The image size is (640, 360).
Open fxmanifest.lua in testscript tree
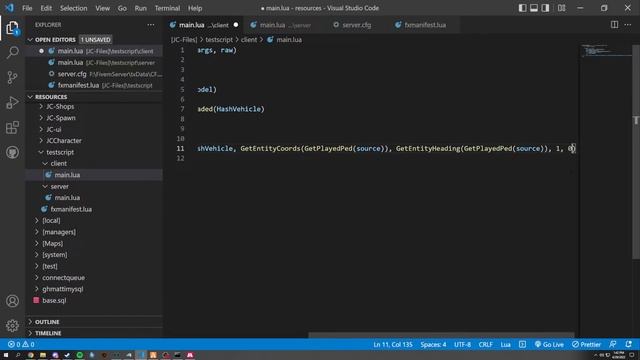[71, 209]
